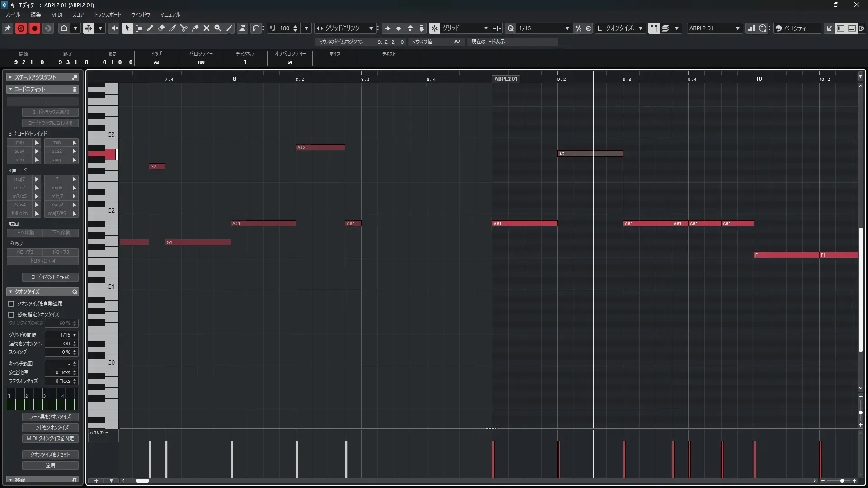
Task: Select the Split scissors tool
Action: (x=184, y=28)
